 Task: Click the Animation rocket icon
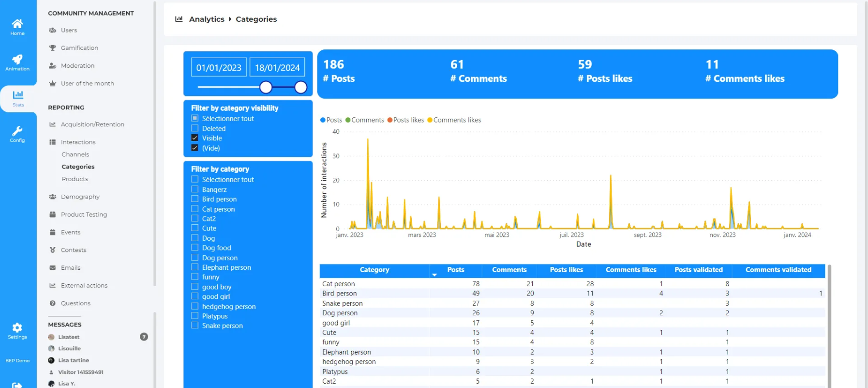(17, 60)
